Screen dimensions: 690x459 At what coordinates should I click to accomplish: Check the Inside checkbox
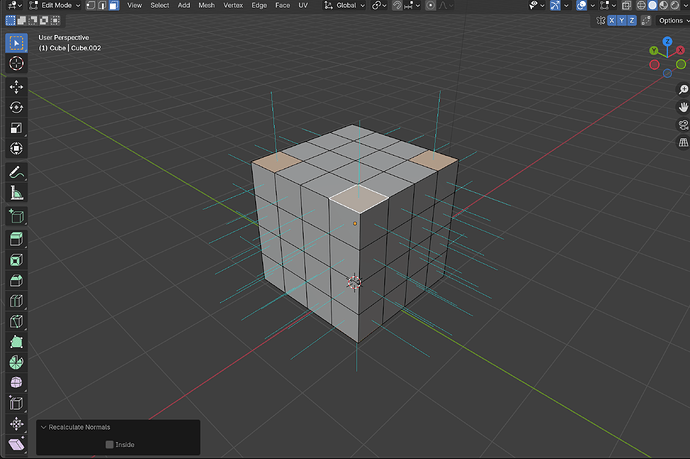coord(110,444)
